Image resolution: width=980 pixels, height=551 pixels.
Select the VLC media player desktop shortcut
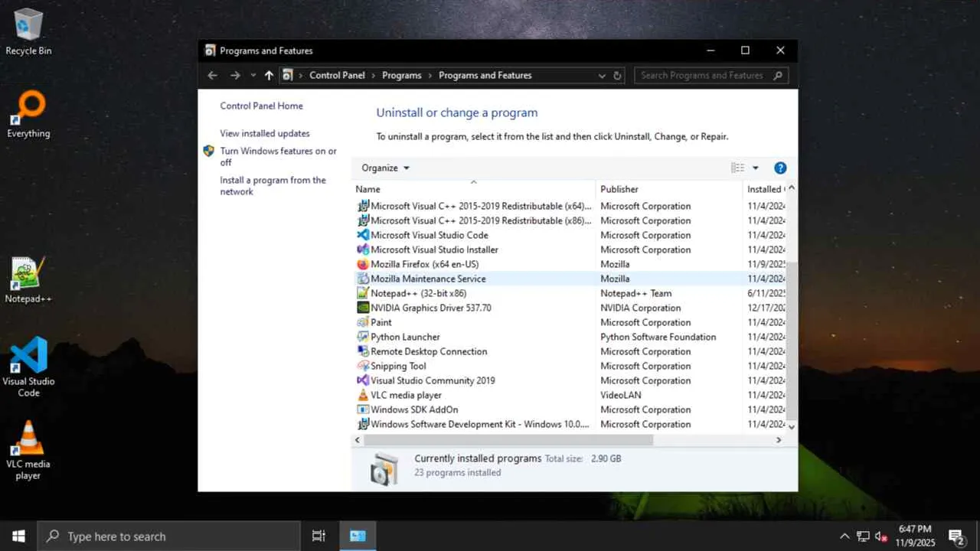coord(28,450)
